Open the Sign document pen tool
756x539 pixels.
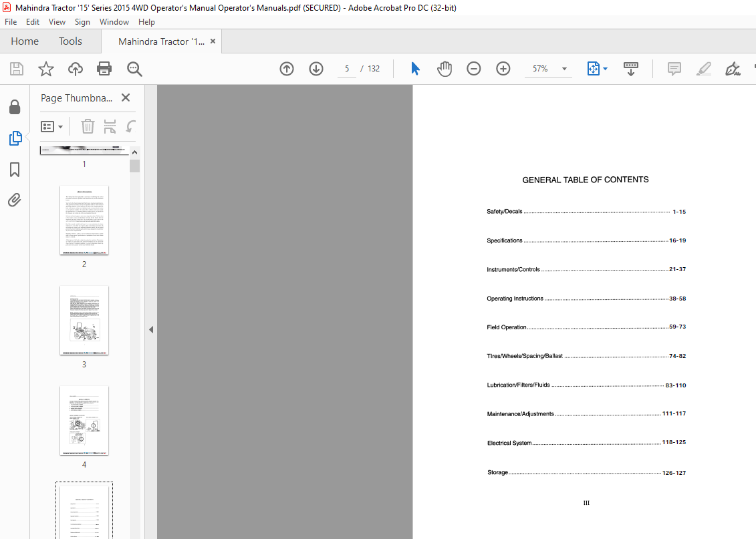[733, 69]
